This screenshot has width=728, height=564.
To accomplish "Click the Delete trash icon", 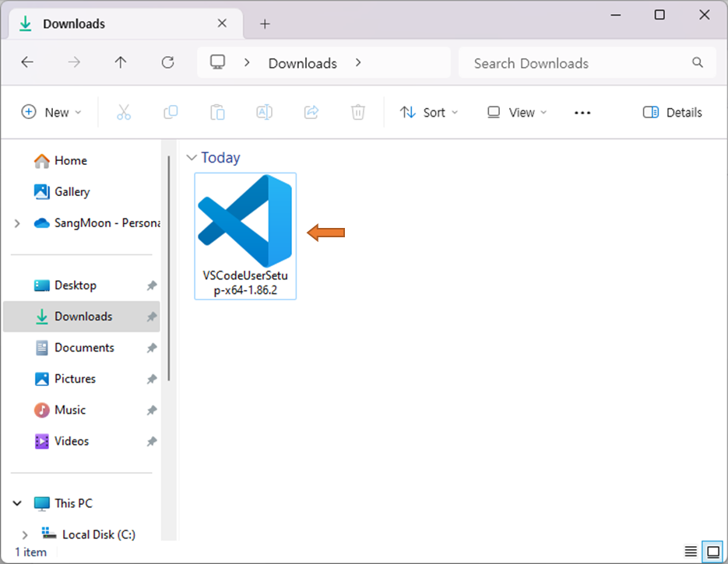I will click(357, 112).
